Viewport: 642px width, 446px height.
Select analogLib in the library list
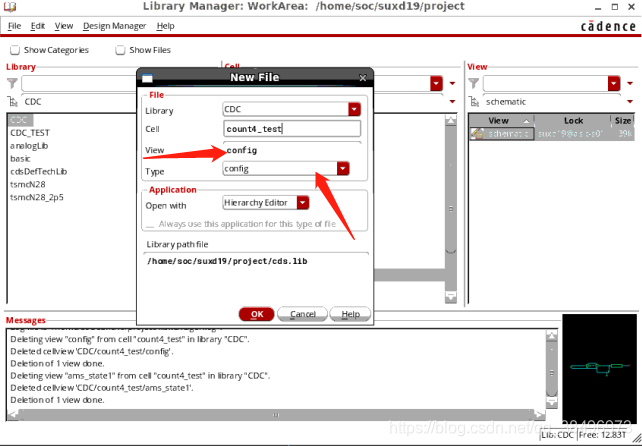[30, 145]
